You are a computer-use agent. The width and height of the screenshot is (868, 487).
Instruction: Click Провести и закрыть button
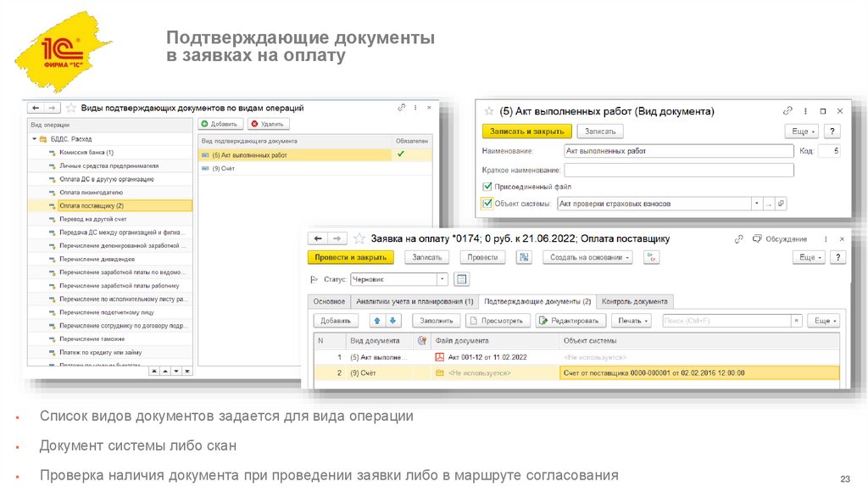click(x=350, y=258)
